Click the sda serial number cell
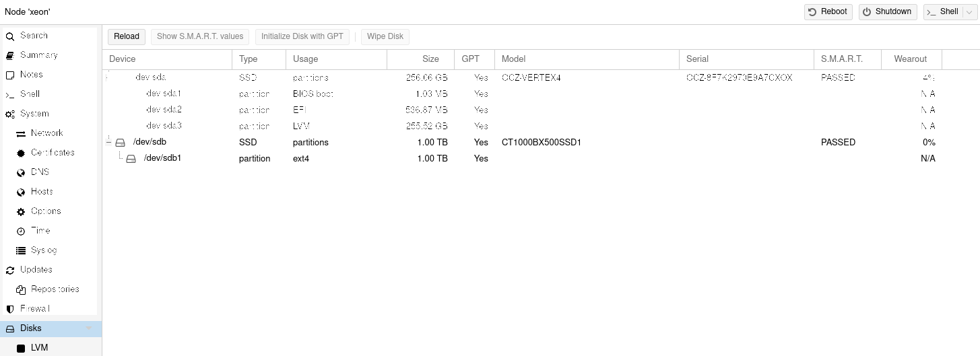This screenshot has width=980, height=356. click(740, 77)
